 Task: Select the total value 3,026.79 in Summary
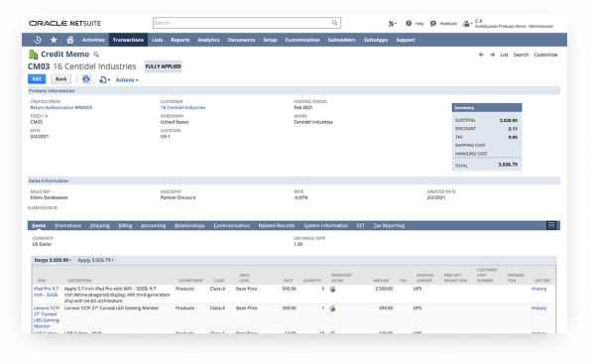click(x=508, y=165)
